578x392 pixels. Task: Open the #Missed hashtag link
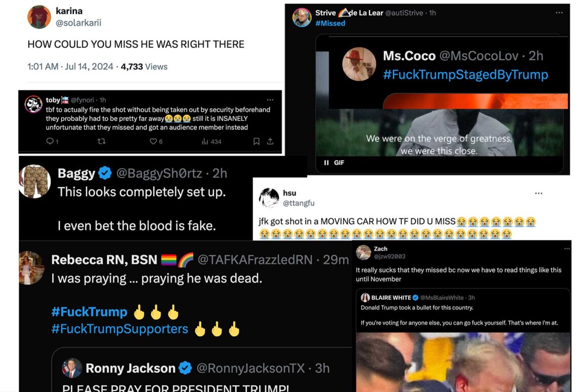pos(330,23)
